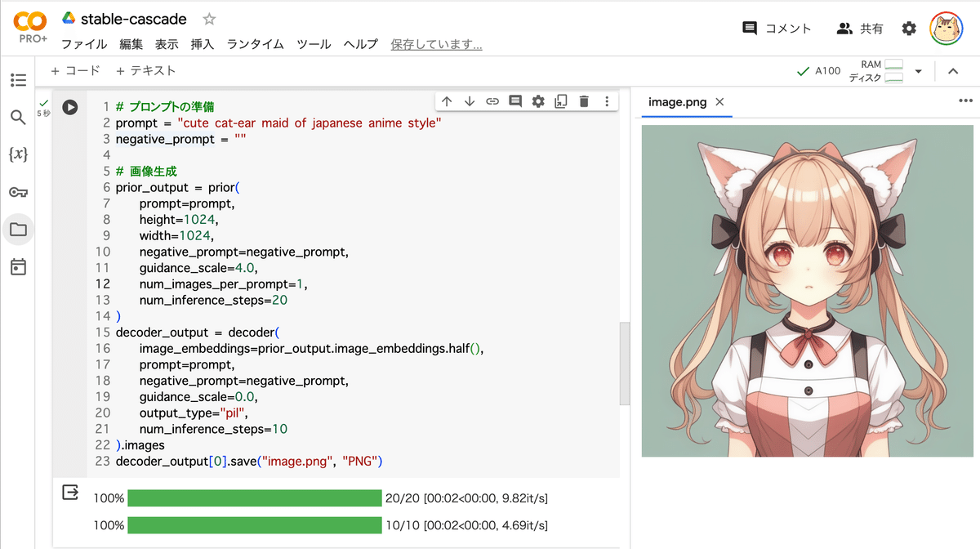Open the user account avatar
This screenshot has width=980, height=549.
point(947,29)
